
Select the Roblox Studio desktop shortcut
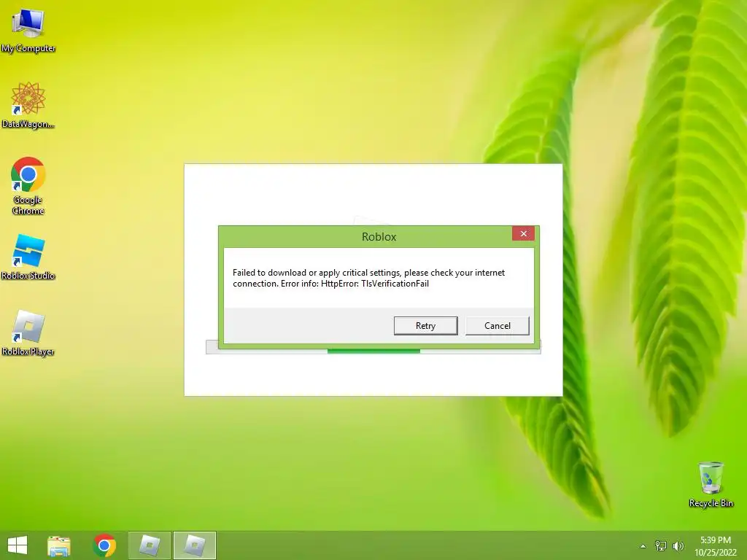click(x=28, y=257)
